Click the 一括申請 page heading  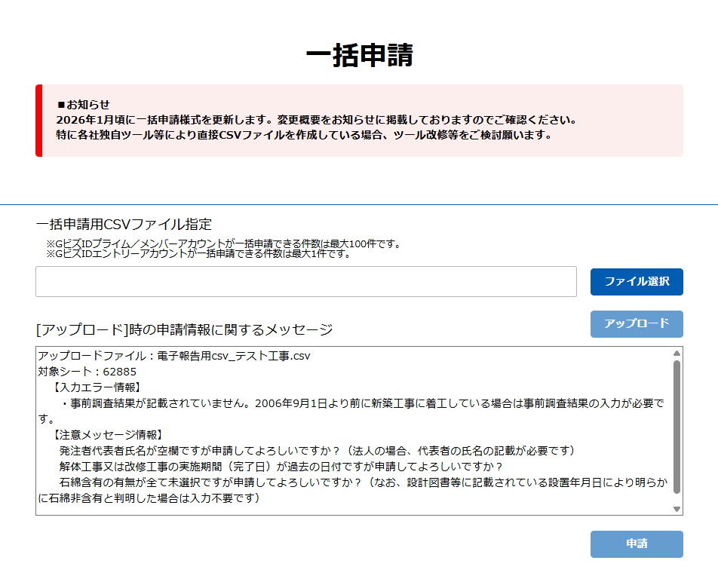point(359,56)
